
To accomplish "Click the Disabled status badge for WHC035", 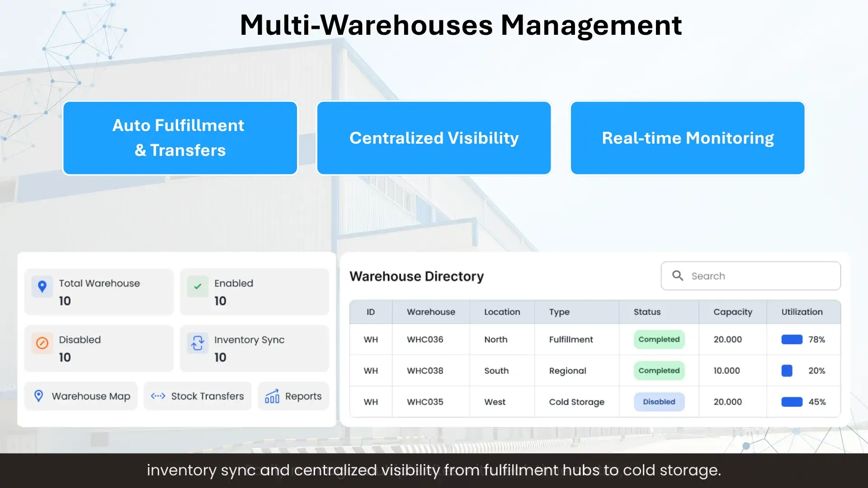I will pos(659,402).
